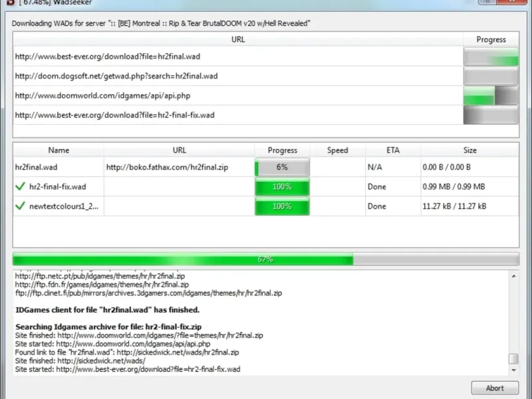Click the 100% progress bar for newtextcolours1_2
Screen dimensions: 532x399
282,206
